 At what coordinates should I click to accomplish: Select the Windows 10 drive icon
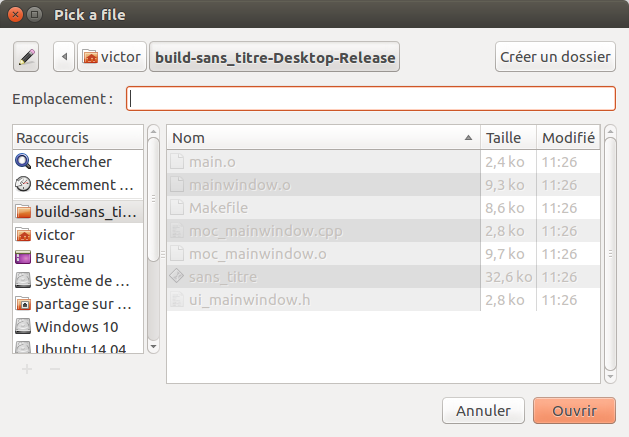click(x=24, y=327)
